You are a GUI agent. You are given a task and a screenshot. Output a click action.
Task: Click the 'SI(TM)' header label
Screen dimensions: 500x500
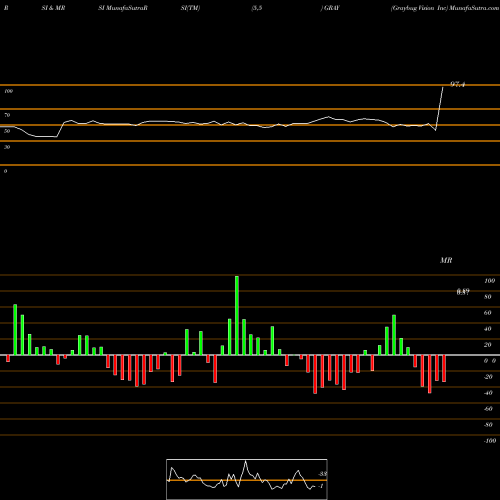click(190, 8)
